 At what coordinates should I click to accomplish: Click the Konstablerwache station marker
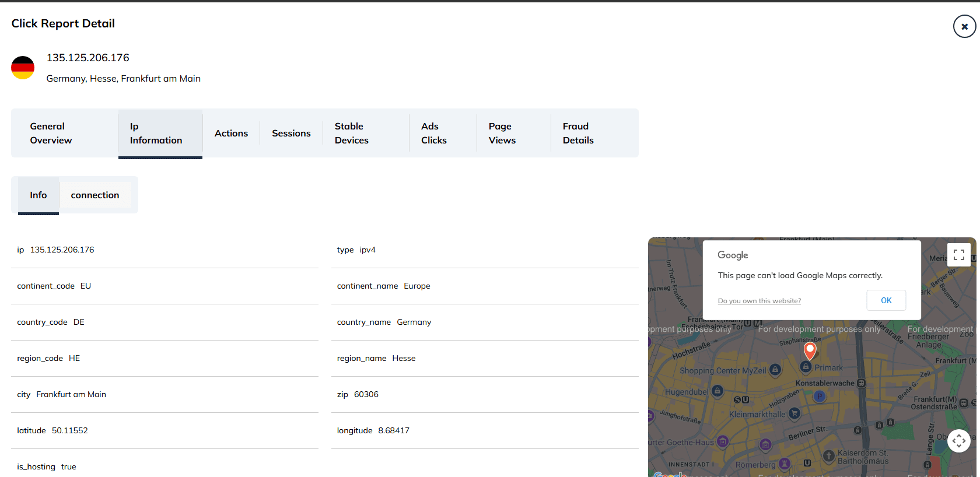tap(861, 383)
